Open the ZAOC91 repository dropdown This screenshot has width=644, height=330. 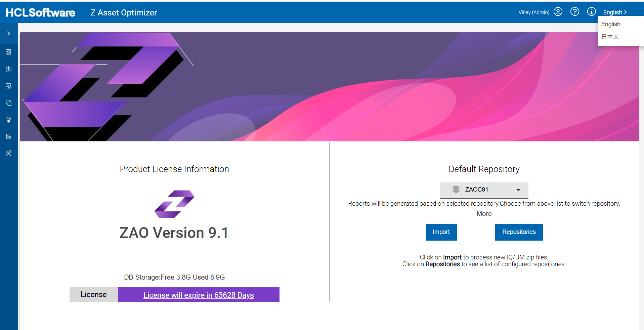pyautogui.click(x=484, y=190)
